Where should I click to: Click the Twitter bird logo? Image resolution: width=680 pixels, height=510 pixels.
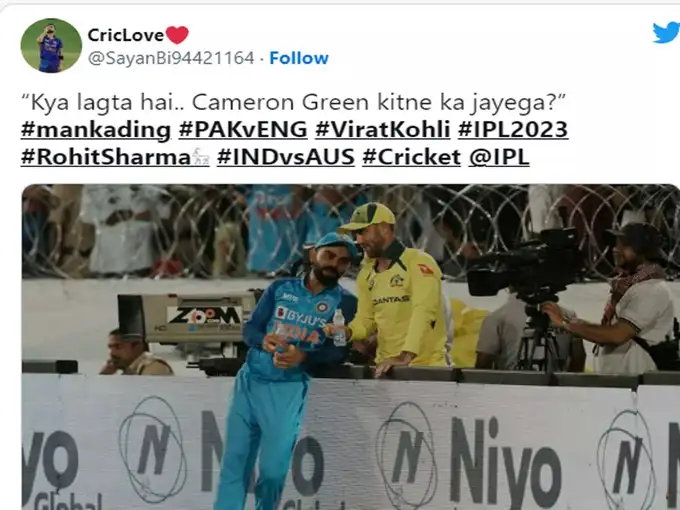point(667,32)
